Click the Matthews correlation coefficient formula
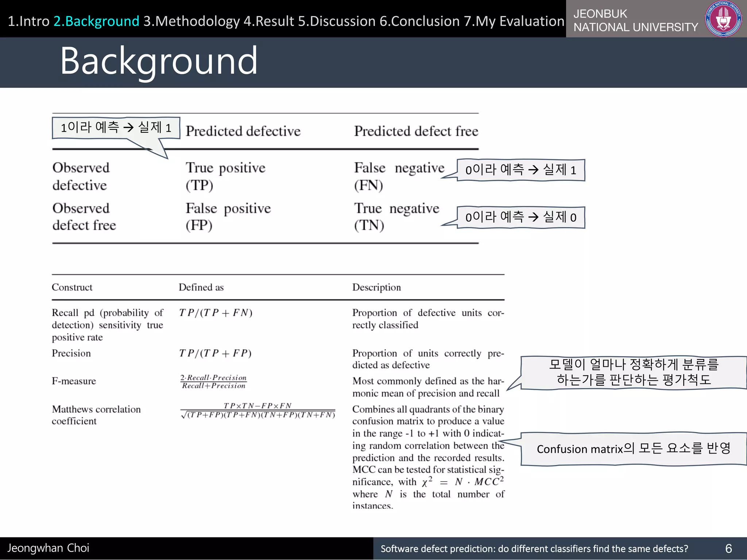The image size is (747, 560). [x=258, y=411]
